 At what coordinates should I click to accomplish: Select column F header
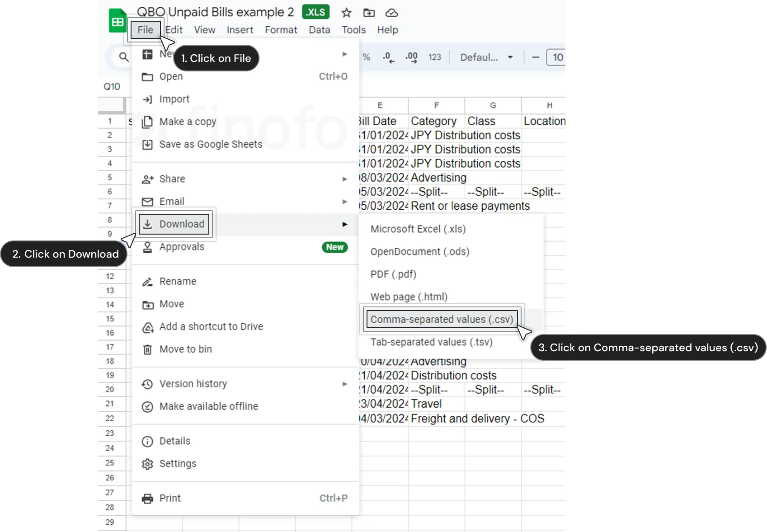[437, 105]
